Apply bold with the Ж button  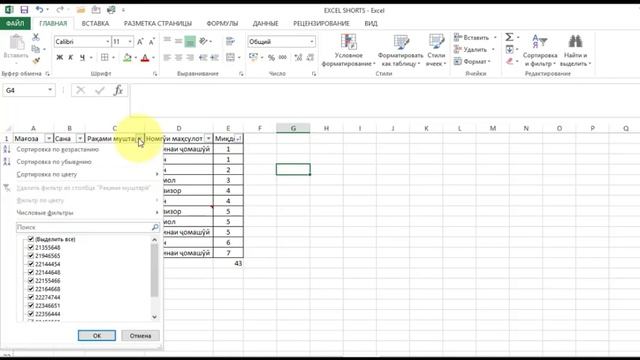[x=60, y=58]
